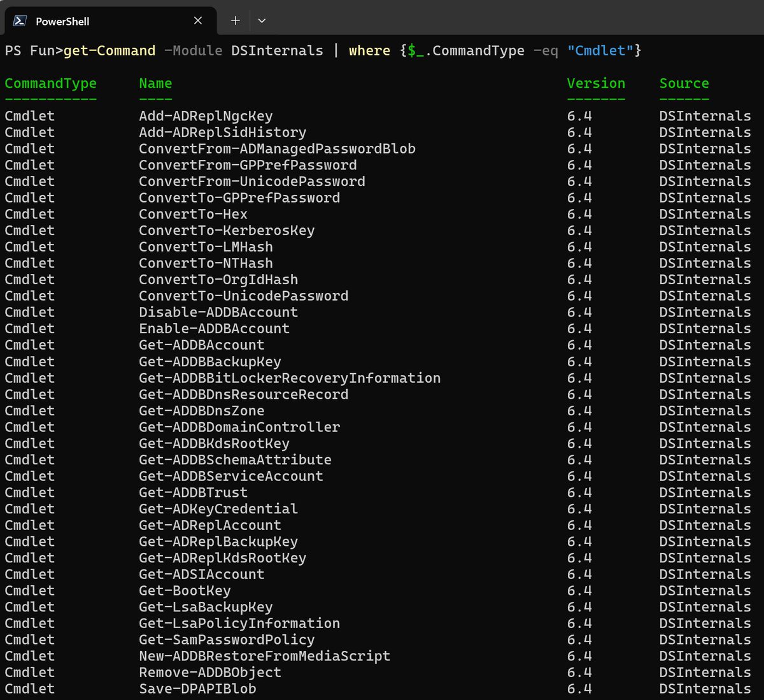764x700 pixels.
Task: Click the DSInternals module name in command line
Action: click(277, 50)
